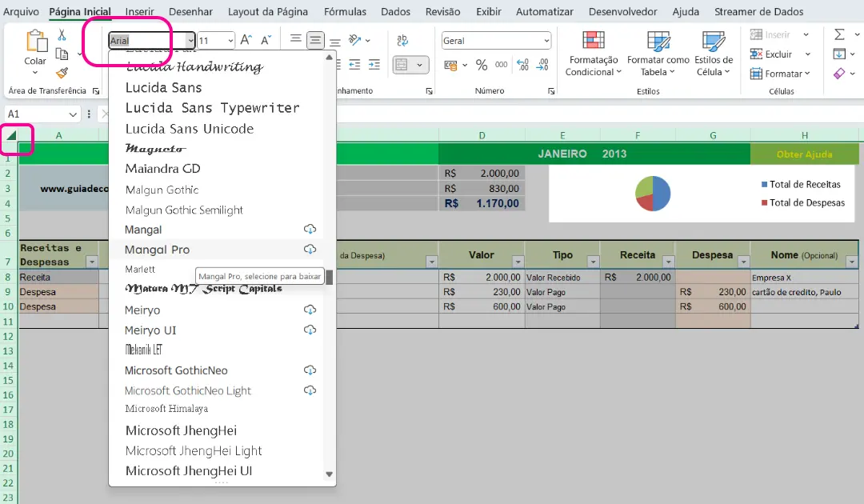
Task: Click the Cut scissors icon
Action: pos(62,35)
